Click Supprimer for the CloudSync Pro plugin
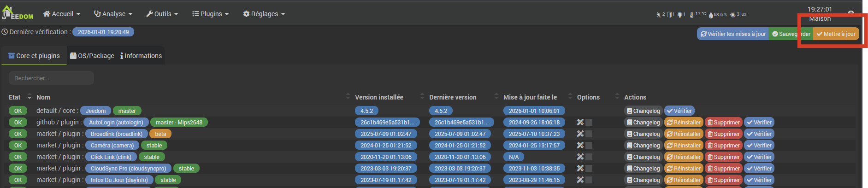 click(723, 169)
